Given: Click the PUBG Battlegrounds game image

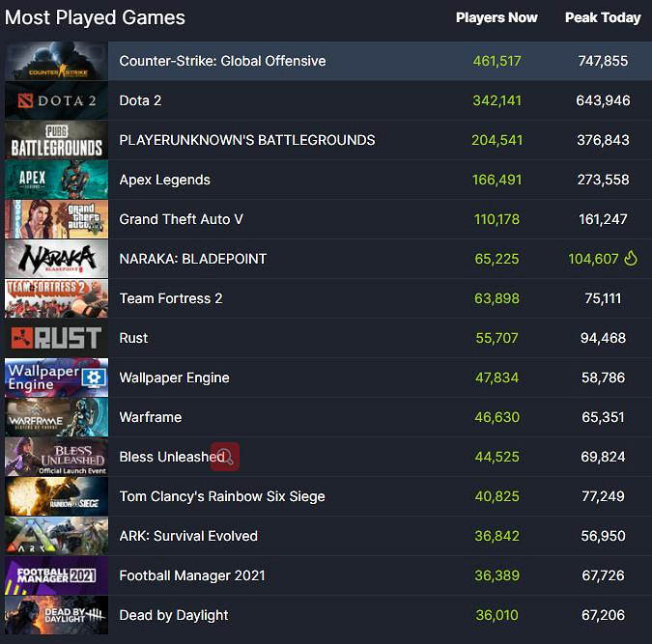Looking at the screenshot, I should point(56,140).
